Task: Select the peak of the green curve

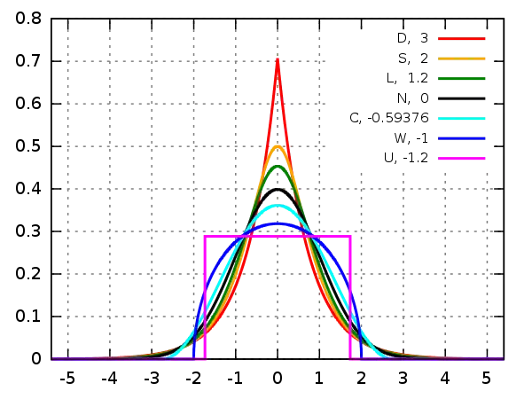Action: 278,166
